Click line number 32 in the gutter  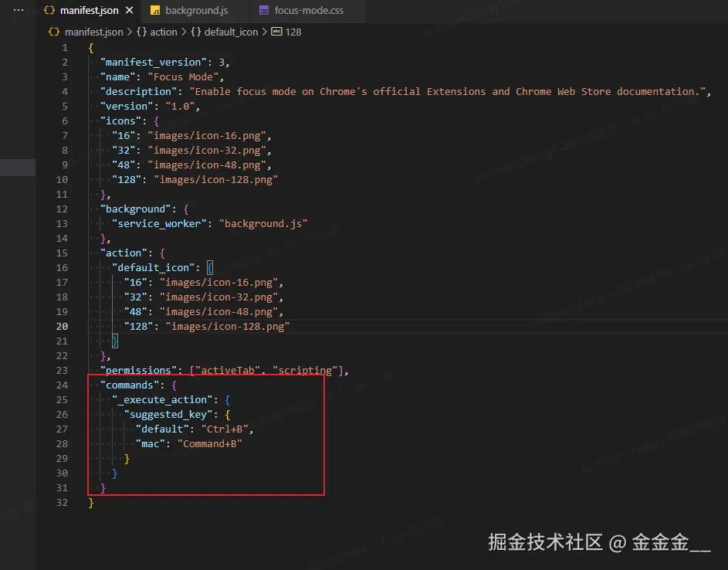point(63,502)
